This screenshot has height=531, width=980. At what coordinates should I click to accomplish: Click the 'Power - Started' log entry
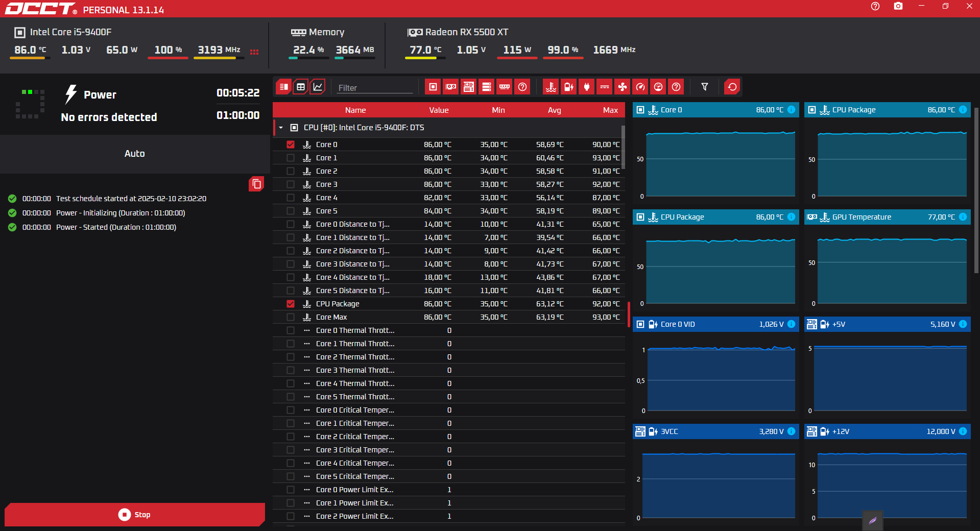[x=116, y=227]
